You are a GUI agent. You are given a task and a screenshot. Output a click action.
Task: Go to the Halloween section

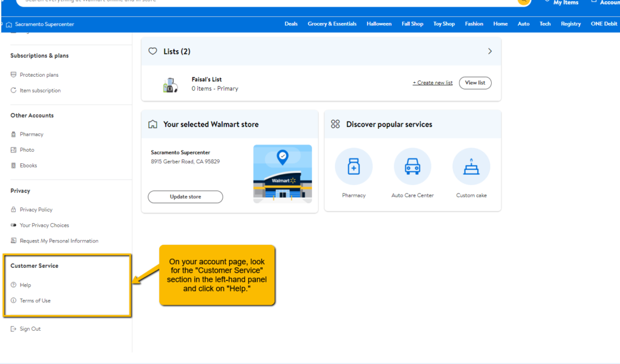click(379, 24)
